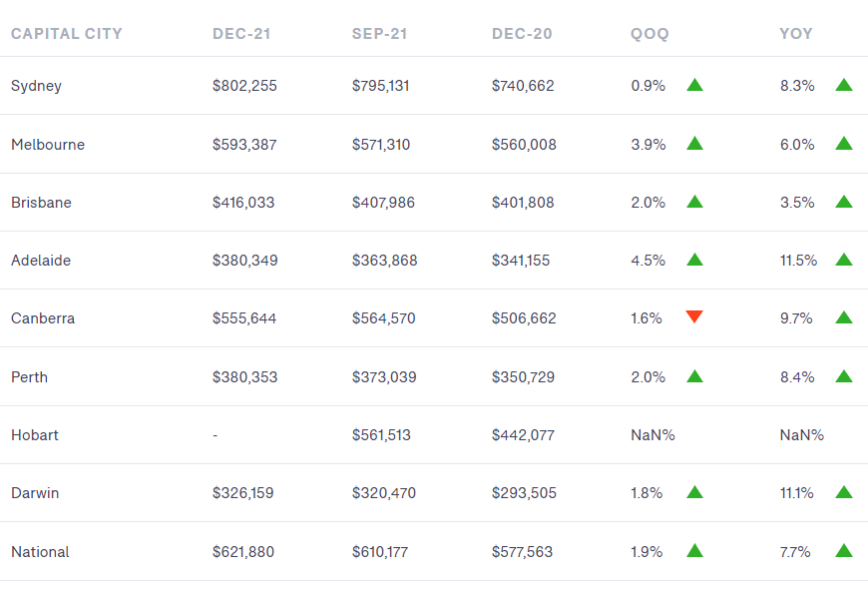The image size is (868, 593).
Task: Click Darwin's SEP-21 value $320,470
Action: 384,493
